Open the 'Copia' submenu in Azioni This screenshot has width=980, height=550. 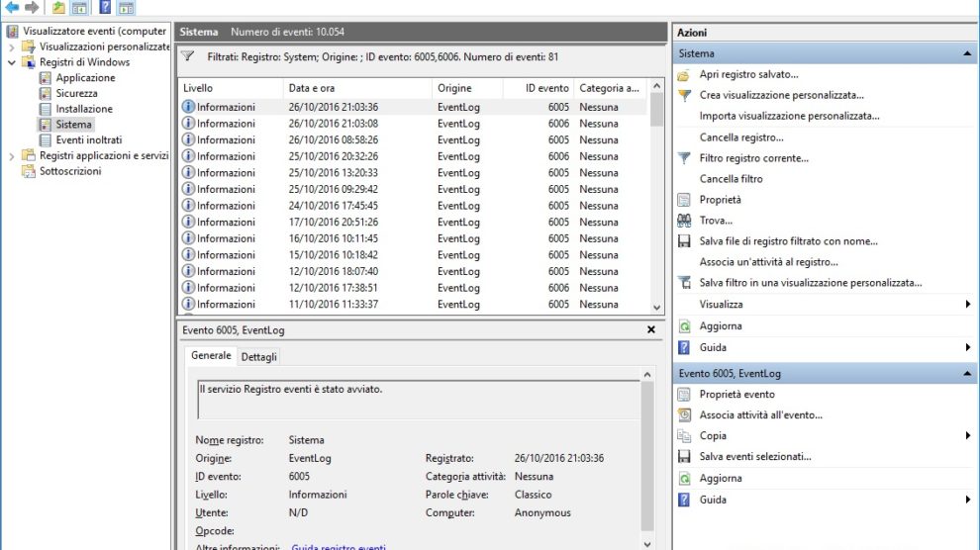click(x=713, y=435)
